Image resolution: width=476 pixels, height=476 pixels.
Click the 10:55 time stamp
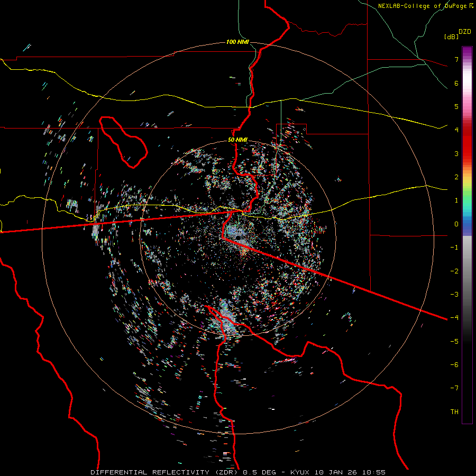coord(373,472)
